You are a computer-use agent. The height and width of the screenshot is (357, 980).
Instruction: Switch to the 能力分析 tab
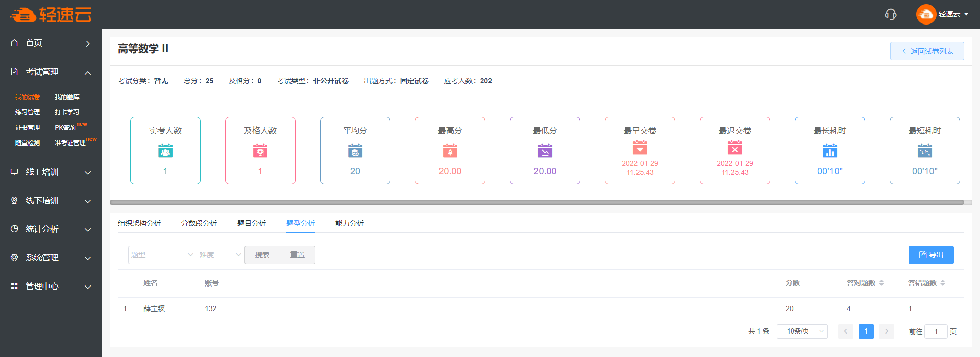tap(349, 223)
